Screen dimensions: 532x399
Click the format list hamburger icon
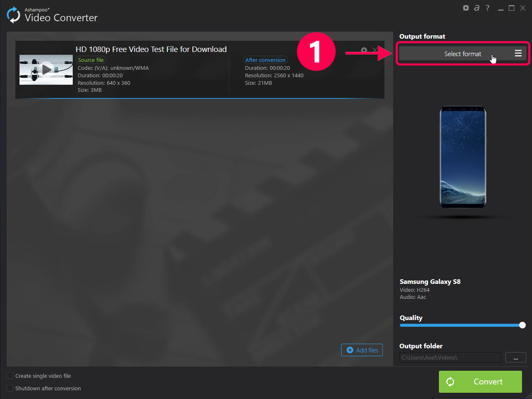518,53
